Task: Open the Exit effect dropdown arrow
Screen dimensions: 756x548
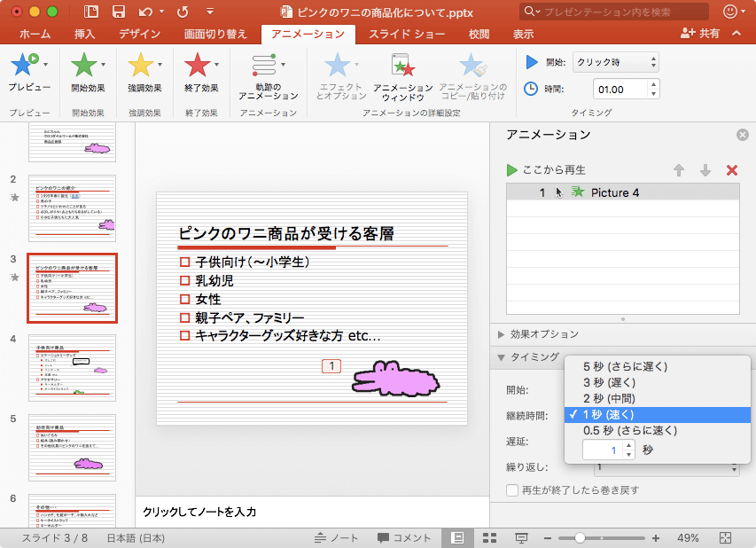Action: 217,65
